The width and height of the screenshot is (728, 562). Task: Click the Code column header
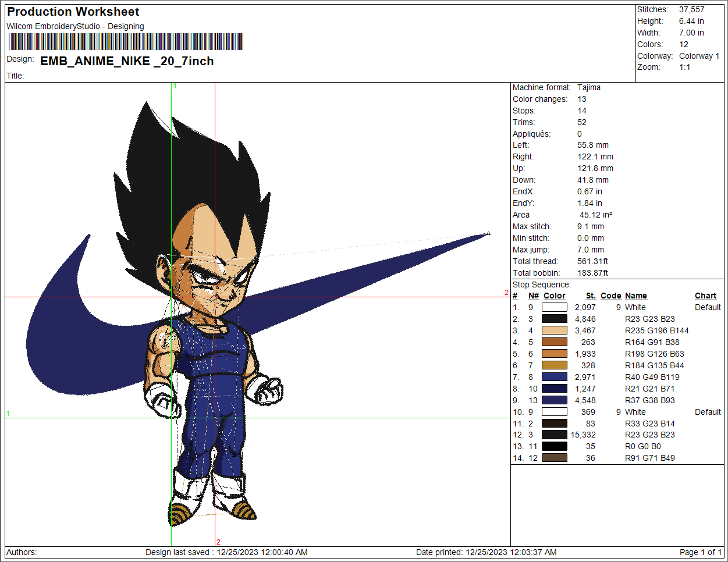611,296
